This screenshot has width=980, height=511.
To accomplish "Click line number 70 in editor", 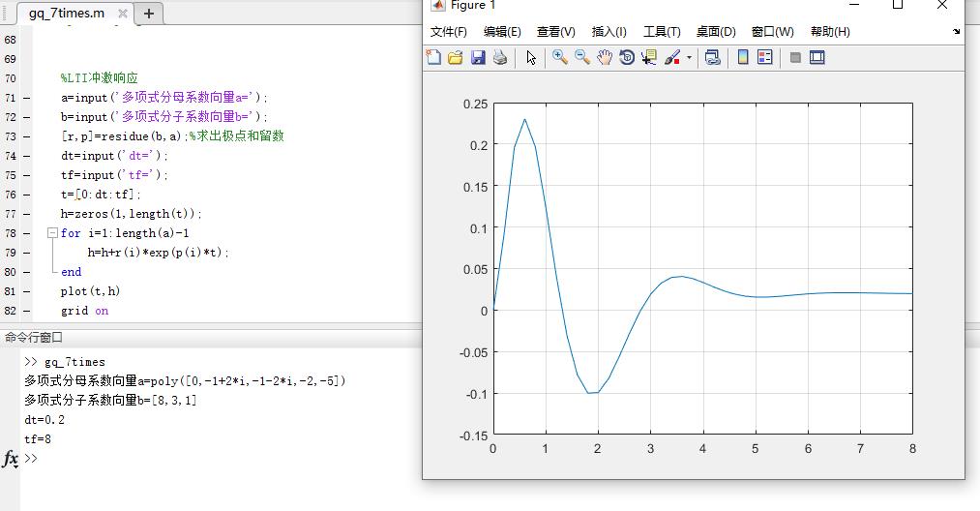I will (x=10, y=78).
